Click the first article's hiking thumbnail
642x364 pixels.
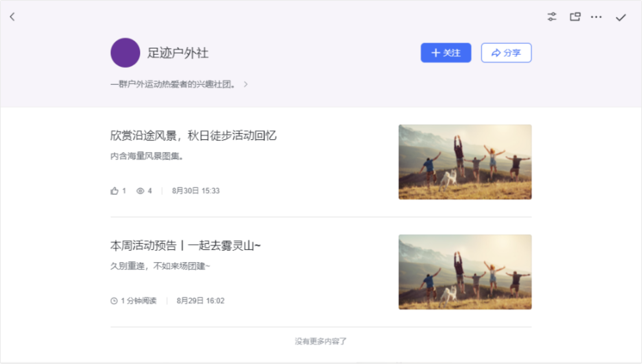point(465,163)
